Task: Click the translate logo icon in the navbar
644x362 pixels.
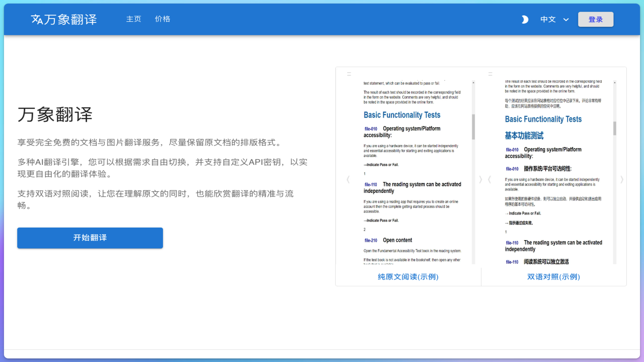Action: tap(36, 19)
